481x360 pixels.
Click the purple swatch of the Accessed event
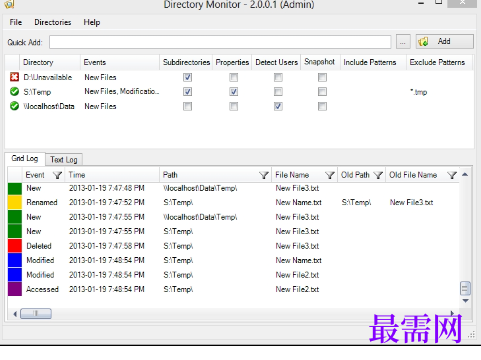(x=15, y=289)
